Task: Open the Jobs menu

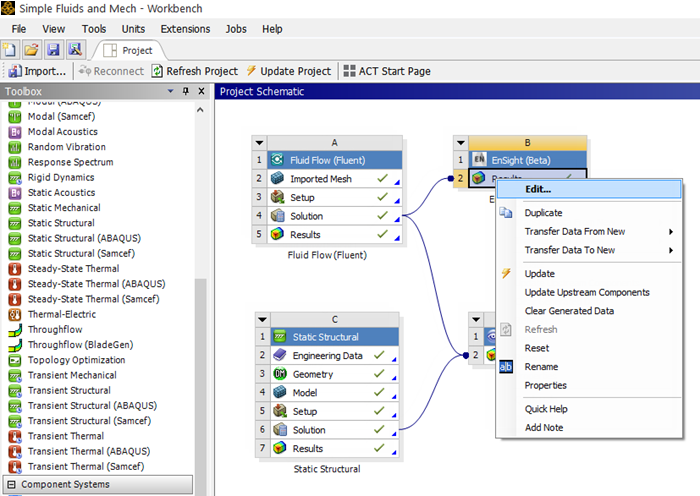Action: pos(236,29)
